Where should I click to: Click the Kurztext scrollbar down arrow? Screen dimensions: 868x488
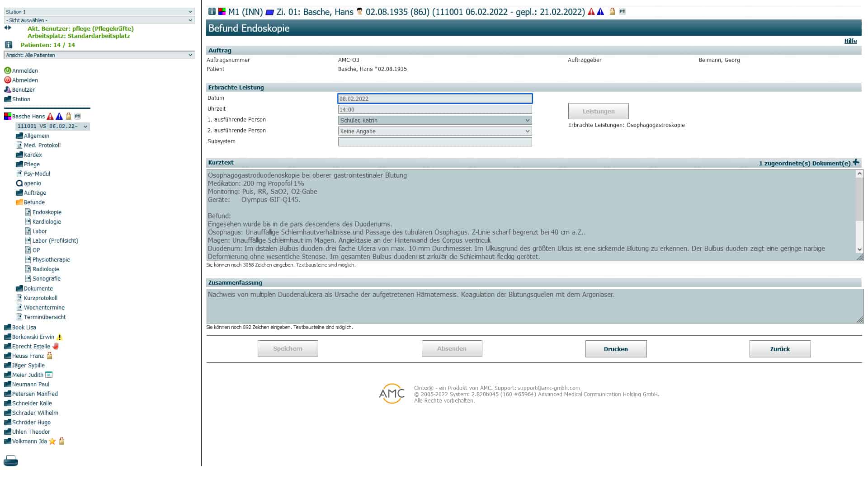859,249
